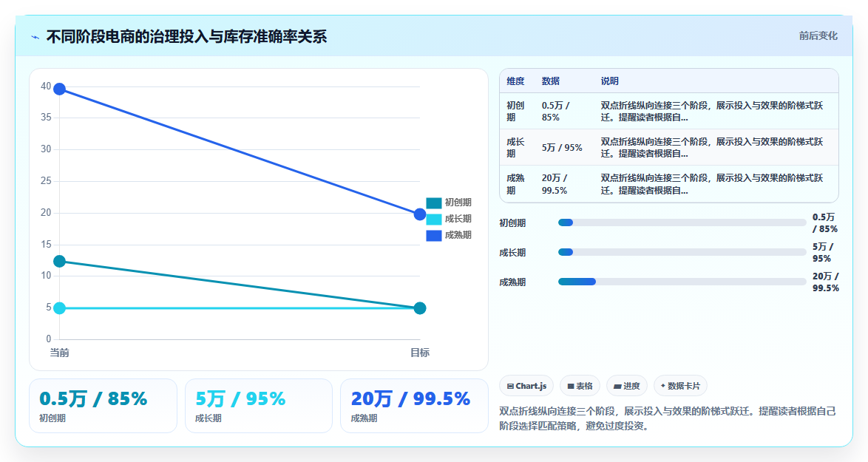Viewport: 868px width, 462px height.
Task: Select the Chart.js tag
Action: [526, 386]
